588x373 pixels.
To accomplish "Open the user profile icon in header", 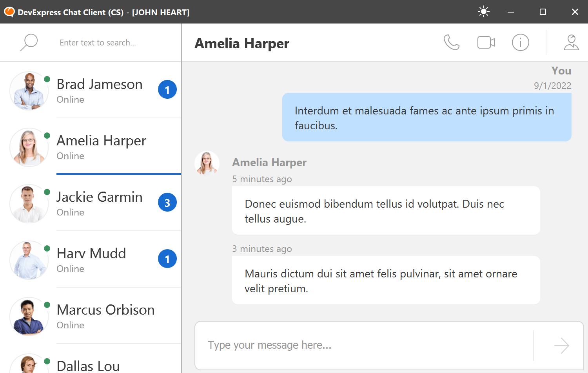I will pos(571,42).
